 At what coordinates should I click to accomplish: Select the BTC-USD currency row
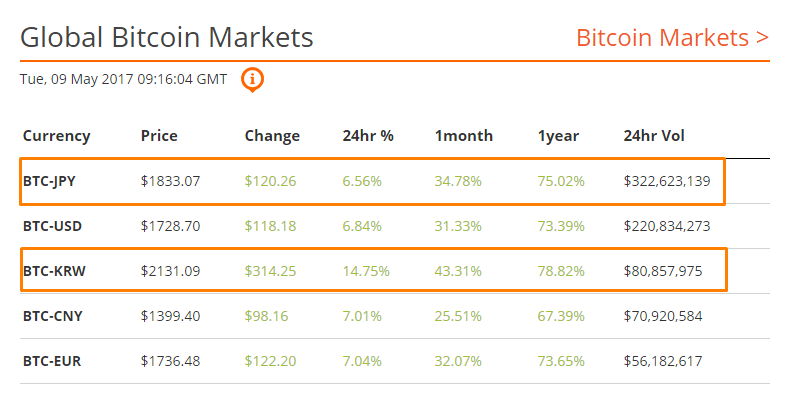[53, 226]
